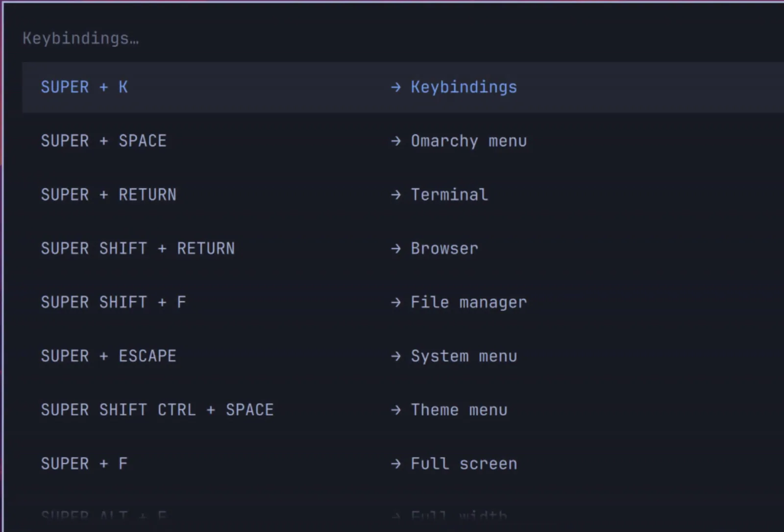
Task: Select the Omarchy menu entry
Action: 403,141
